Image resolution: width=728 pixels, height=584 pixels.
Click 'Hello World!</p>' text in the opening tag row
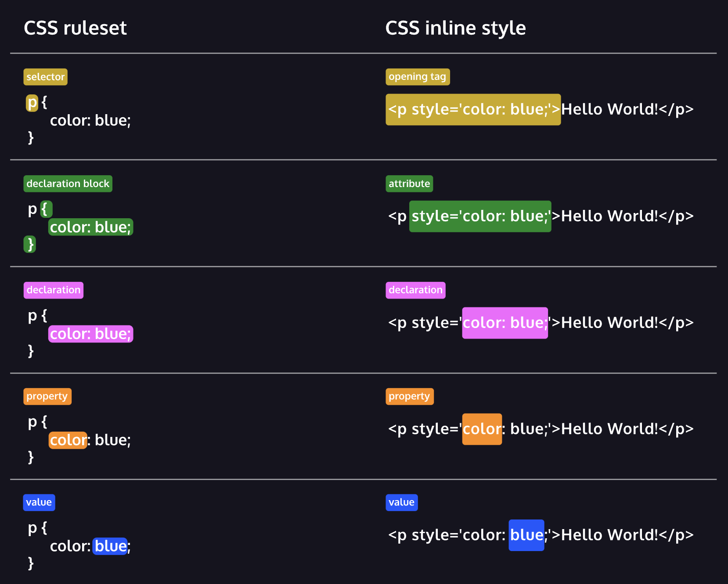click(x=627, y=109)
